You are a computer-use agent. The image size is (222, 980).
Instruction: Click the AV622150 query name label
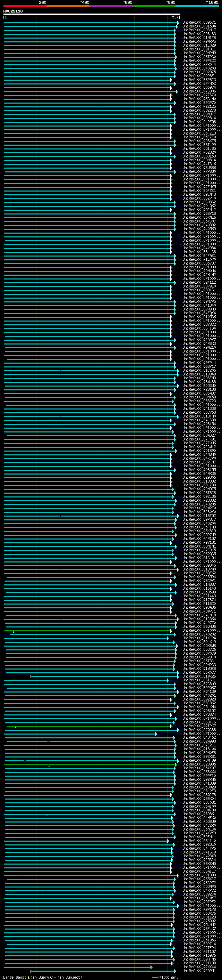coord(13,11)
